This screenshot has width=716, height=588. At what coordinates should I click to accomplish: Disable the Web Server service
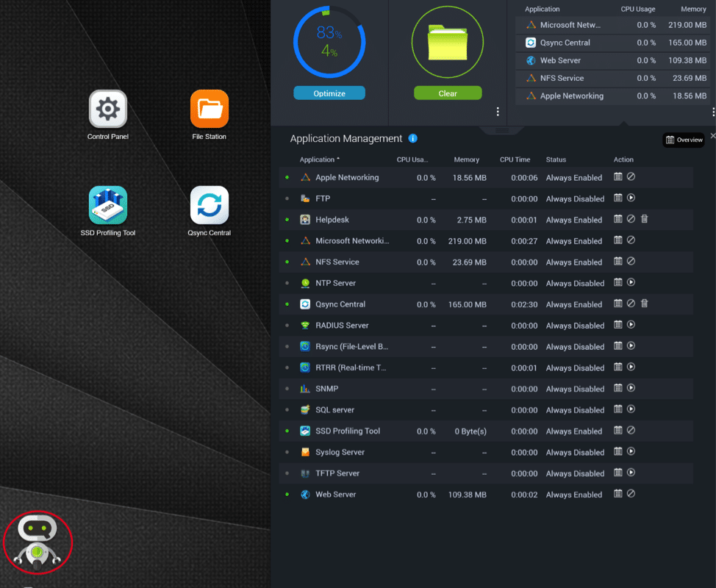click(631, 493)
